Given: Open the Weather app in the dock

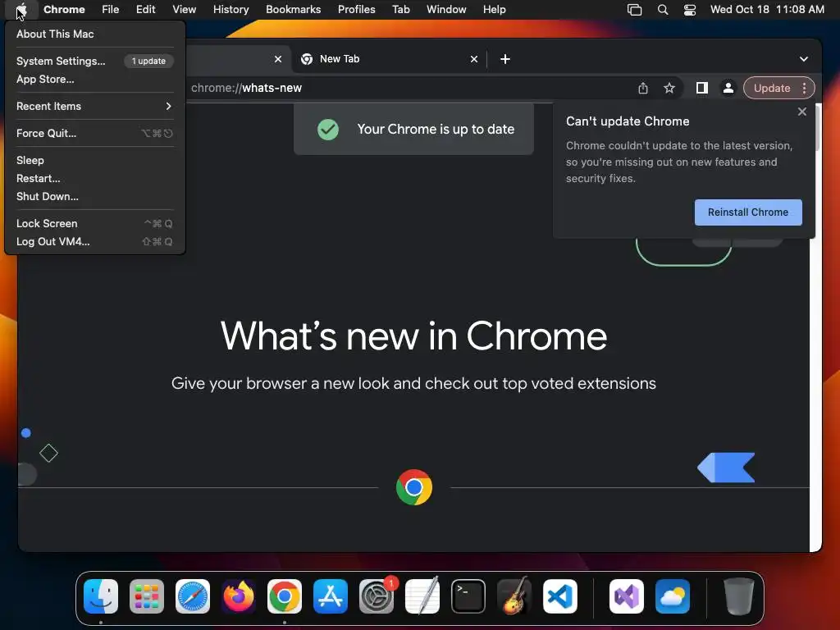Looking at the screenshot, I should coord(673,596).
